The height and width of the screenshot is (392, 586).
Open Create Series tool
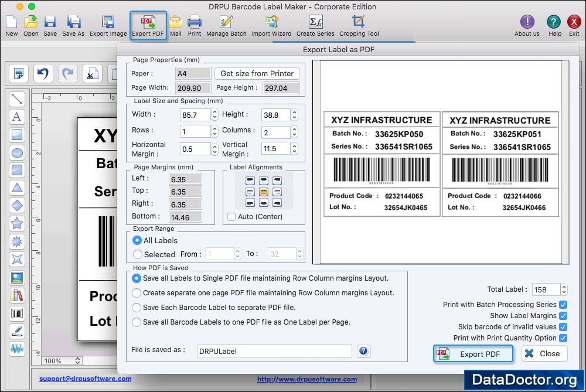point(315,26)
